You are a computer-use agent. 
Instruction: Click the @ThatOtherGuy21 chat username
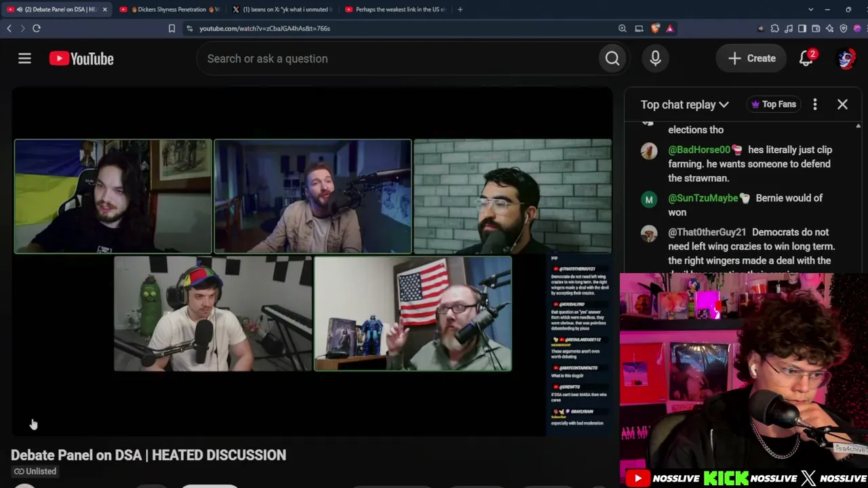[707, 232]
